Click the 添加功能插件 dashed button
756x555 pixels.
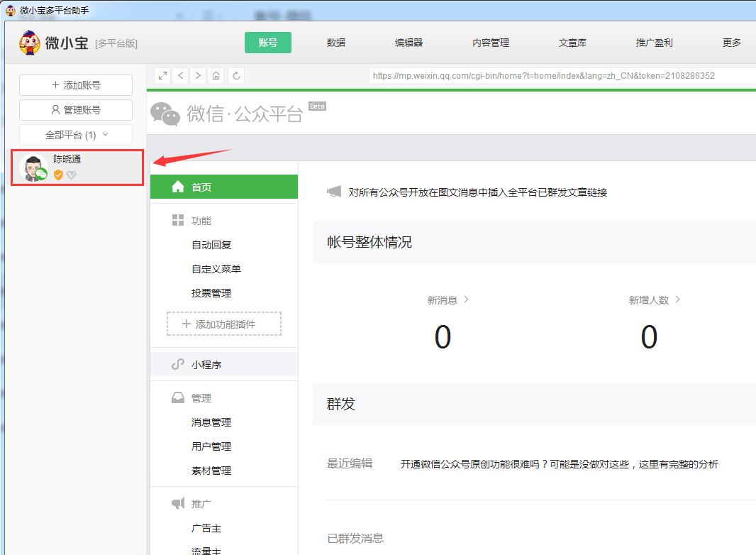[x=223, y=324]
